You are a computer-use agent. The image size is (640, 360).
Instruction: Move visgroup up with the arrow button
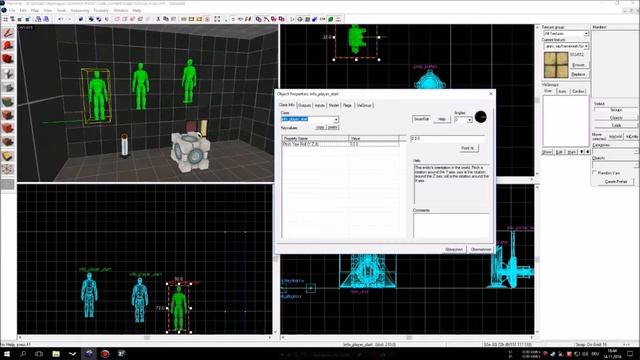(582, 152)
